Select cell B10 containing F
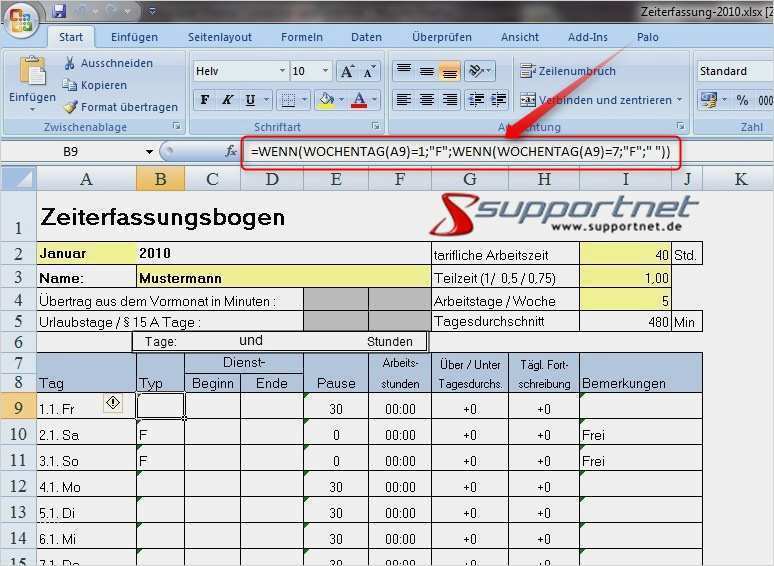The height and width of the screenshot is (566, 774). click(160, 435)
